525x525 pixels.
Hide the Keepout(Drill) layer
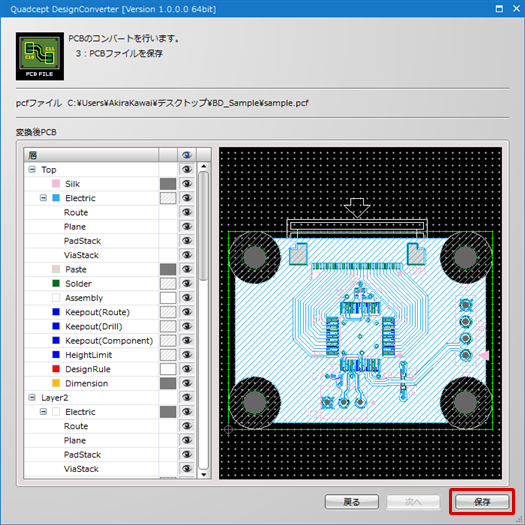pos(187,326)
